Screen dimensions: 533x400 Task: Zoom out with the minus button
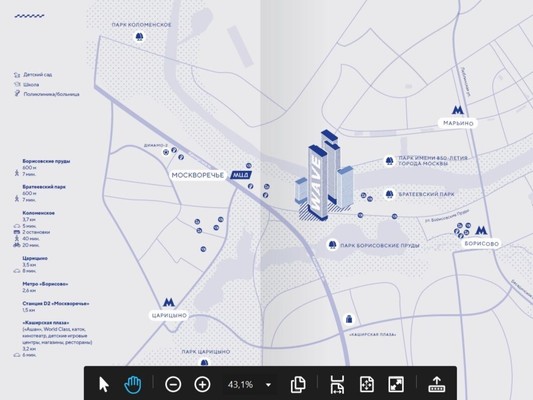(x=173, y=385)
